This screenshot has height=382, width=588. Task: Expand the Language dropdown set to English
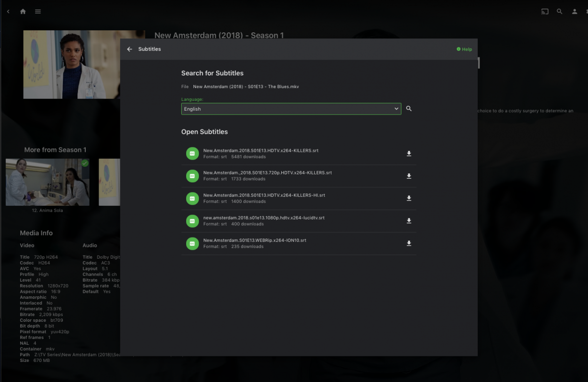[291, 109]
